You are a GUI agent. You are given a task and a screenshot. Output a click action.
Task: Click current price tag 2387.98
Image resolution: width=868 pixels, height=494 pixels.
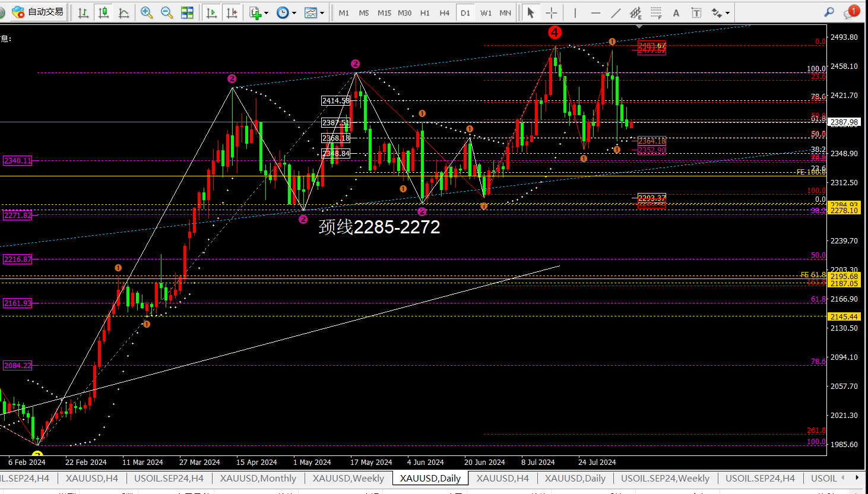pos(844,122)
